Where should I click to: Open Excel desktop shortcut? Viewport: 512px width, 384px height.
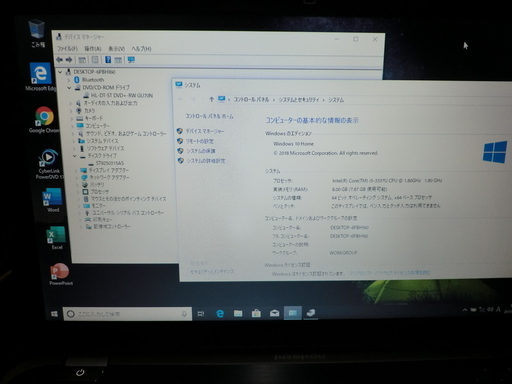tap(56, 237)
